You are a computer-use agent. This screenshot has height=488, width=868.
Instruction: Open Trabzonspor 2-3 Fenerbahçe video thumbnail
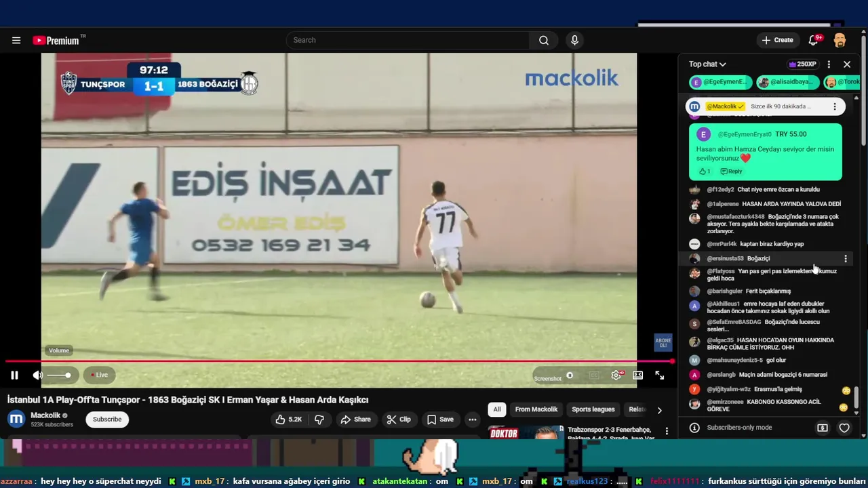coord(526,432)
